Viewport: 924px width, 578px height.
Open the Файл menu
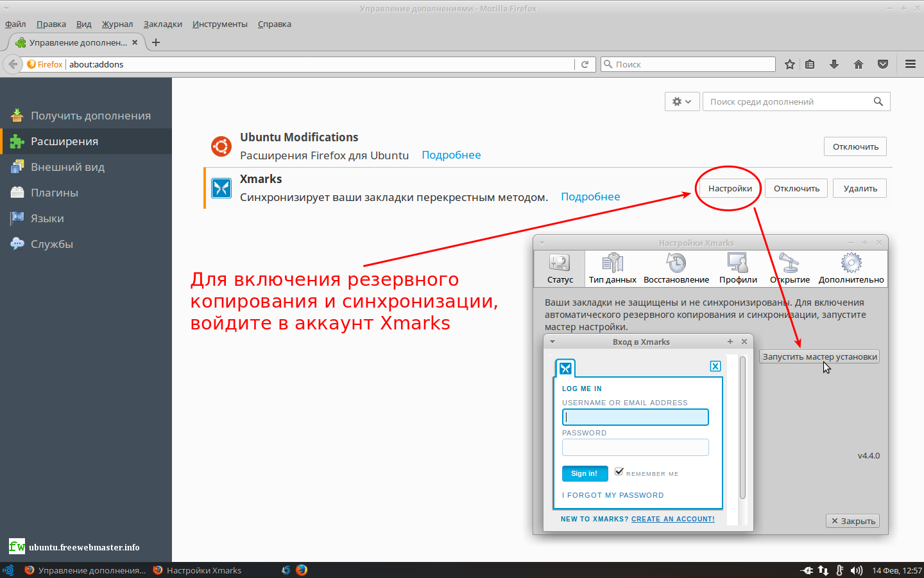pos(15,24)
